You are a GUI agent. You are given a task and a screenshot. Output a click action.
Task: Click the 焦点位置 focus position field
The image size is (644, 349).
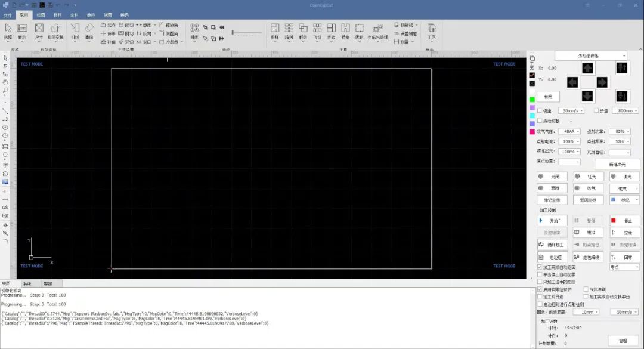[x=569, y=162]
